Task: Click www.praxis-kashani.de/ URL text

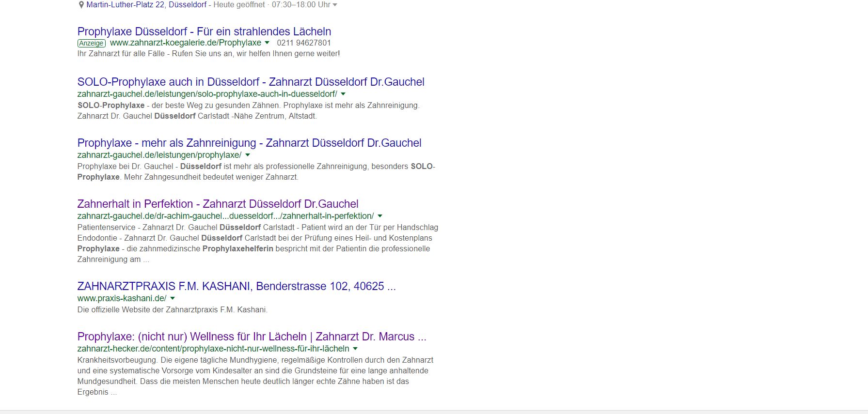Action: [x=122, y=298]
